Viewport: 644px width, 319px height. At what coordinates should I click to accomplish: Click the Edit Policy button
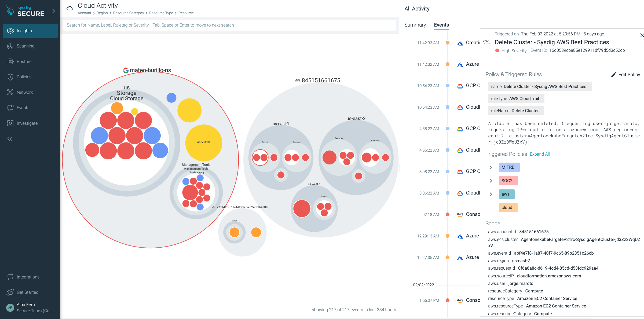(x=625, y=75)
